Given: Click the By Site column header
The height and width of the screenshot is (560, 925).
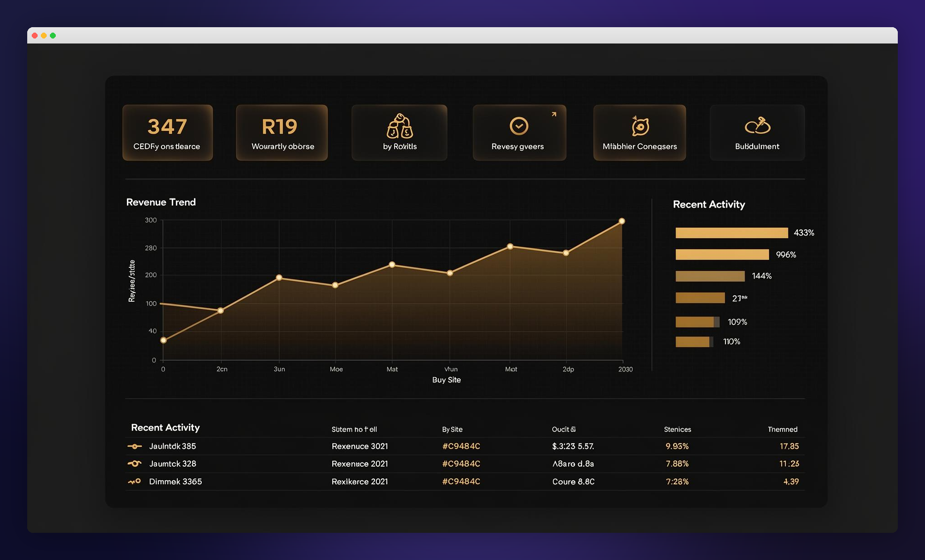Looking at the screenshot, I should tap(452, 429).
